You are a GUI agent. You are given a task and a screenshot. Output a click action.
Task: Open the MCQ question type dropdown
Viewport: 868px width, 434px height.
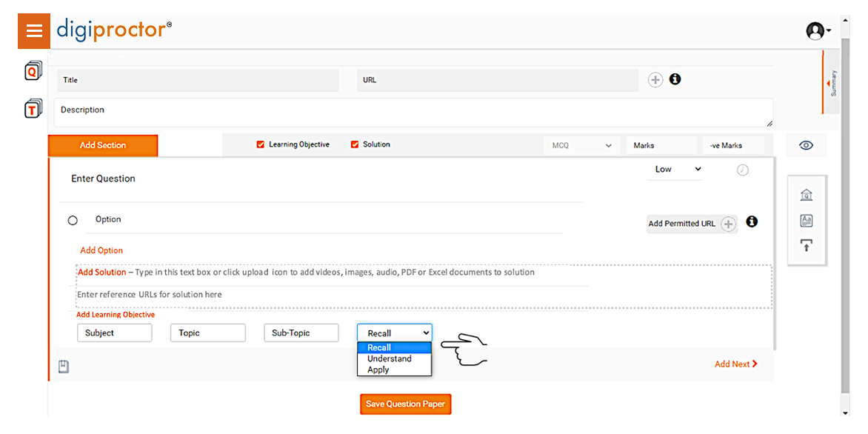pyautogui.click(x=582, y=146)
